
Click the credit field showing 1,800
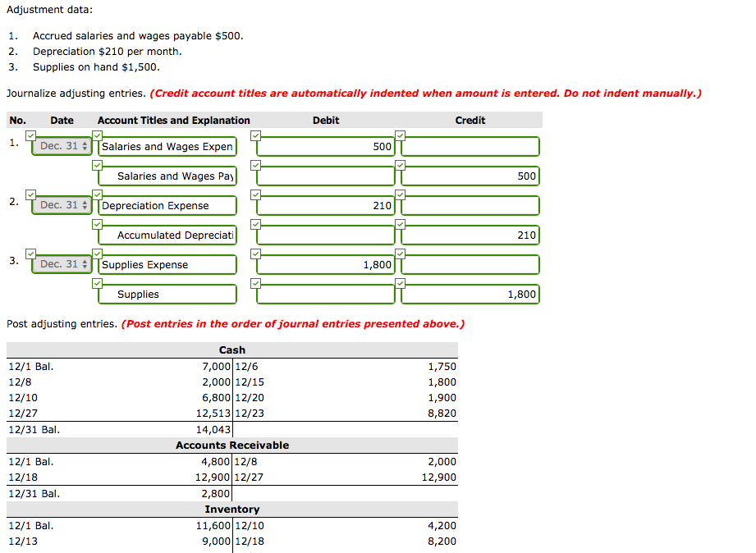point(470,294)
